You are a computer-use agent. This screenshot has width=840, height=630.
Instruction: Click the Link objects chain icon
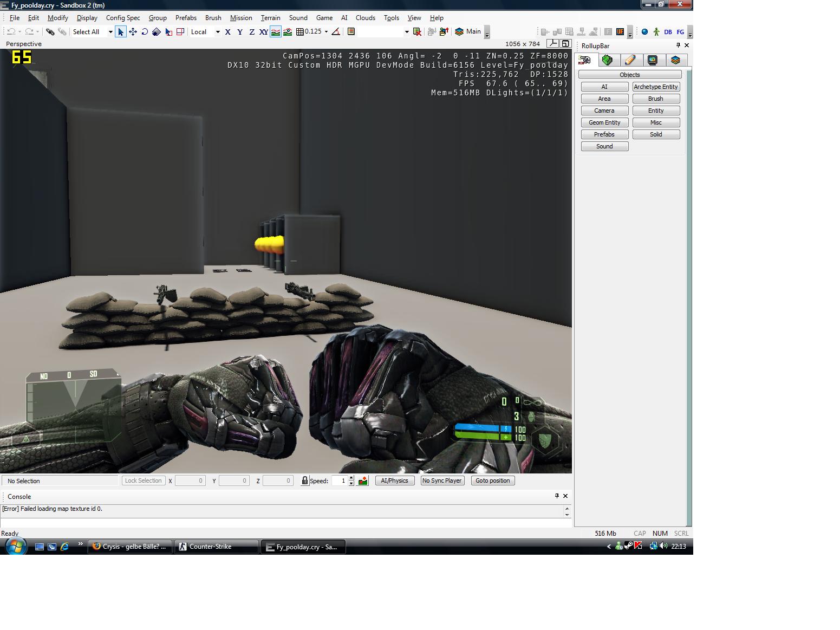[x=50, y=32]
